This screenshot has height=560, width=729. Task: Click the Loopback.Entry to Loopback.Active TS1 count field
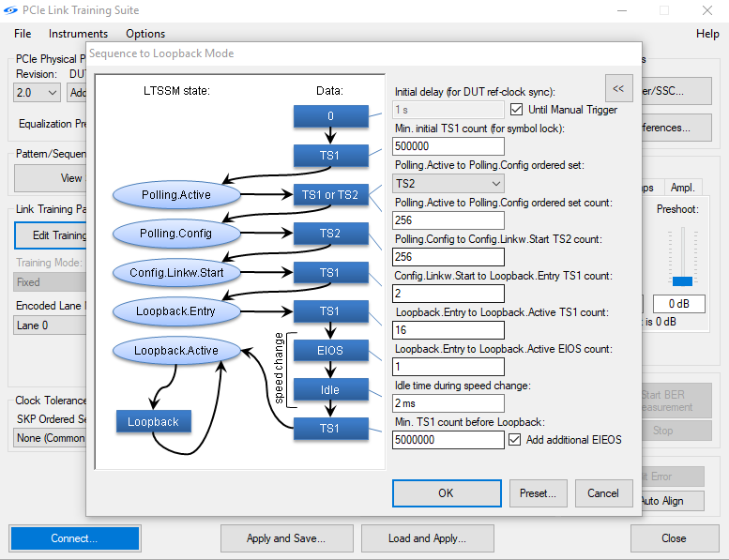click(448, 330)
